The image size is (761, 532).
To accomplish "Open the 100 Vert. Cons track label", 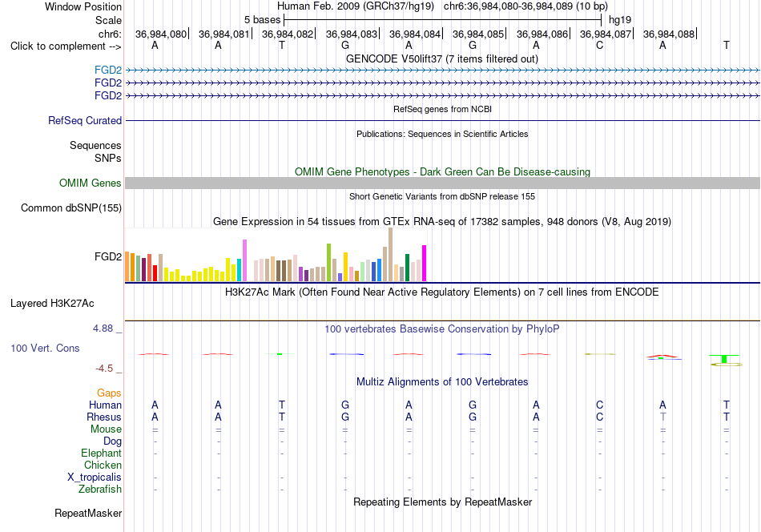I will [x=45, y=348].
